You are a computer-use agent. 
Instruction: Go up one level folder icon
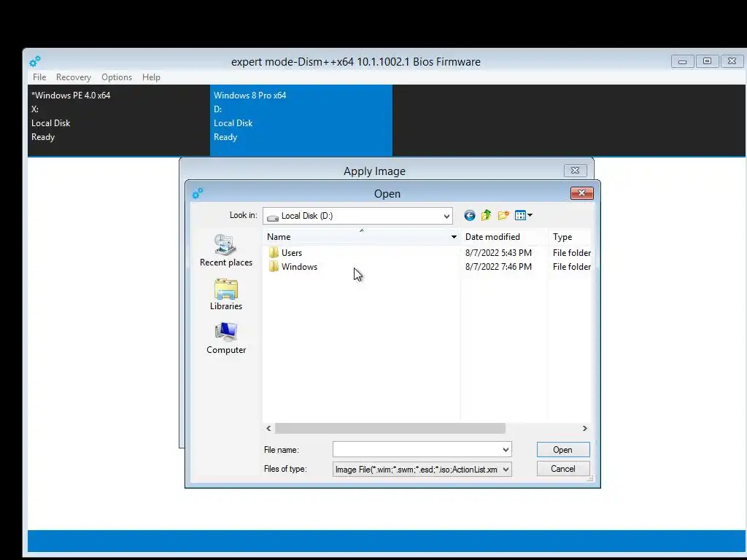(x=487, y=216)
